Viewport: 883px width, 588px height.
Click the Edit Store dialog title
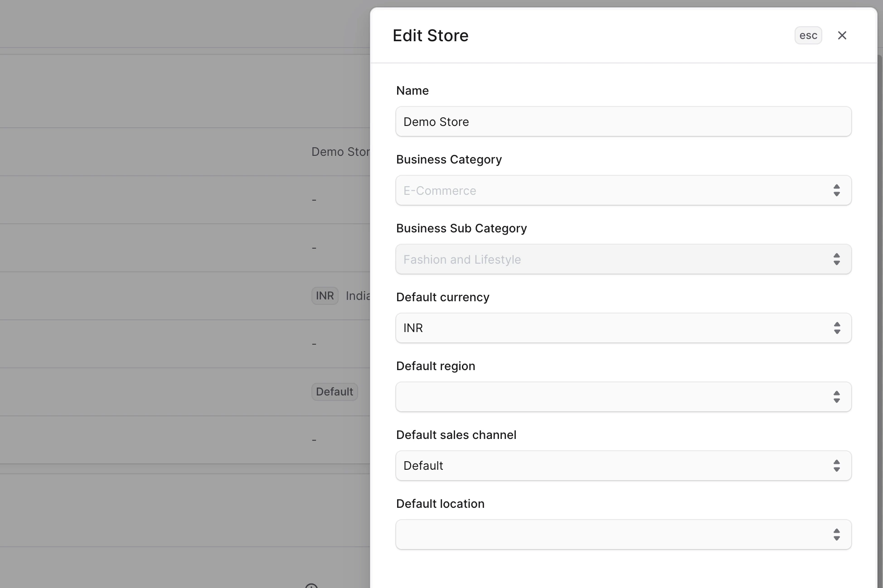[430, 35]
